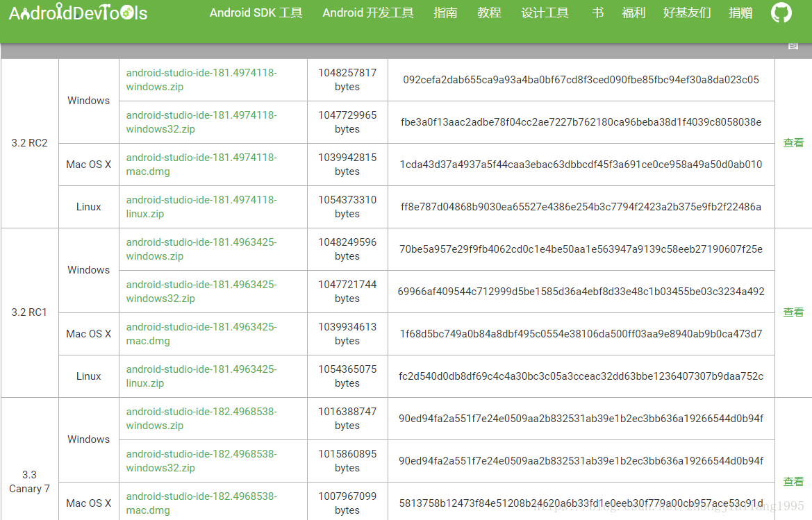The height and width of the screenshot is (520, 812).
Task: Select checksum starting 1f68d5bc749a0b
Action: point(581,334)
